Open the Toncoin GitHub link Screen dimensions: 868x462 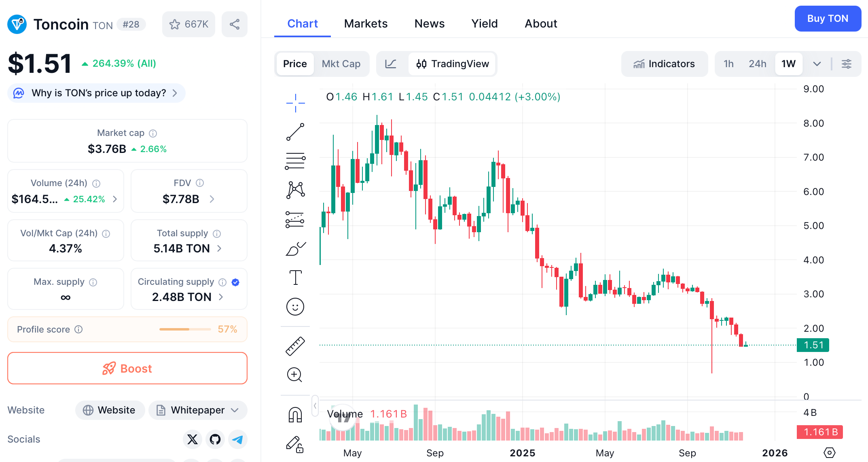pos(215,439)
